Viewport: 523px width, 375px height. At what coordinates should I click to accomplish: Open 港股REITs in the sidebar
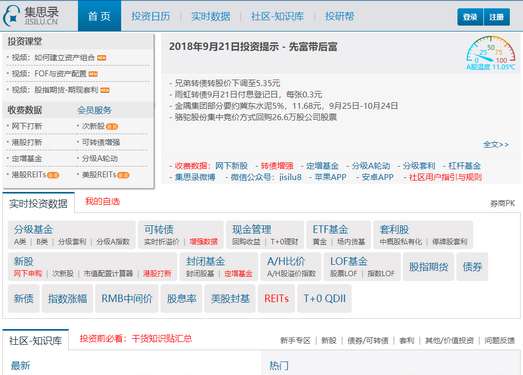[x=29, y=174]
